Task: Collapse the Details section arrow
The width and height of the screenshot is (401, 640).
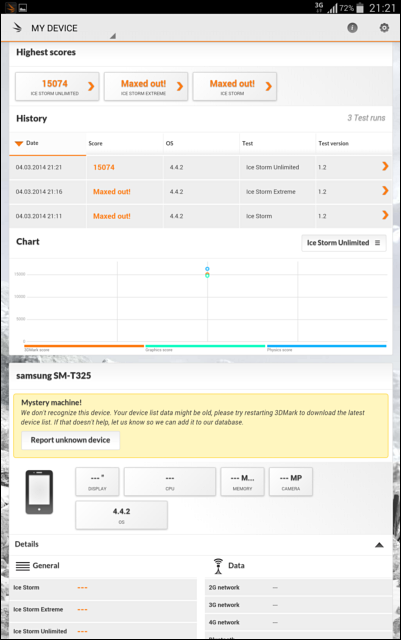Action: coord(379,545)
